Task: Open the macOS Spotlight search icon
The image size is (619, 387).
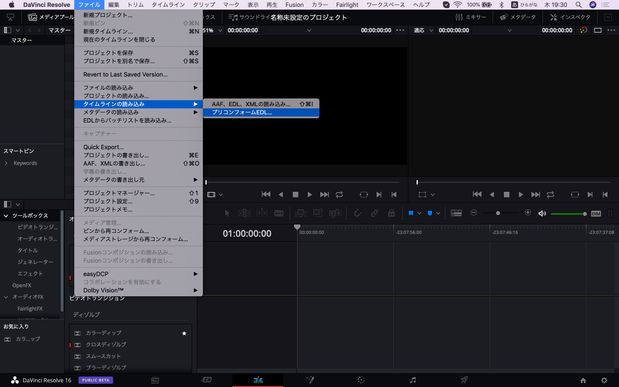Action: click(578, 5)
